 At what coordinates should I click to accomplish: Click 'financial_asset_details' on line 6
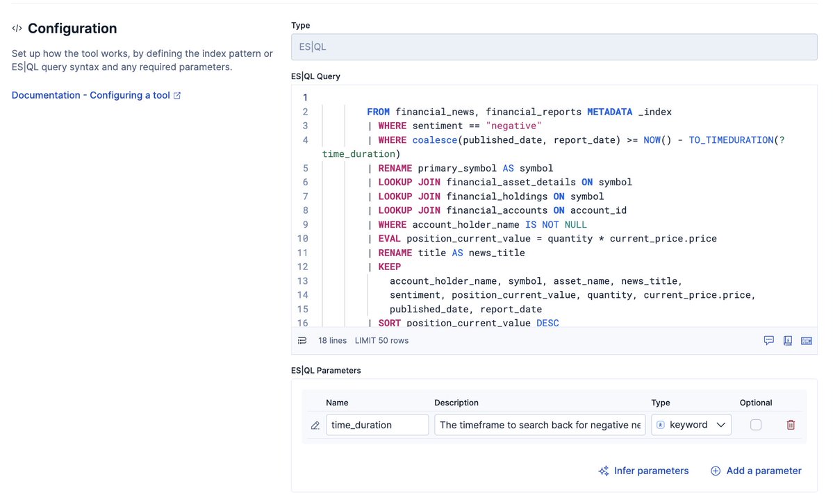[x=511, y=182]
